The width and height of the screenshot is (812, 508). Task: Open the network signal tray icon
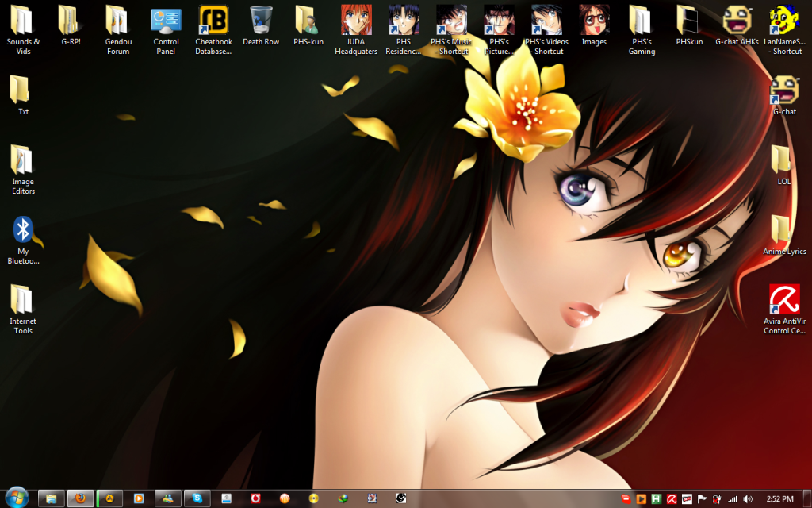(733, 499)
